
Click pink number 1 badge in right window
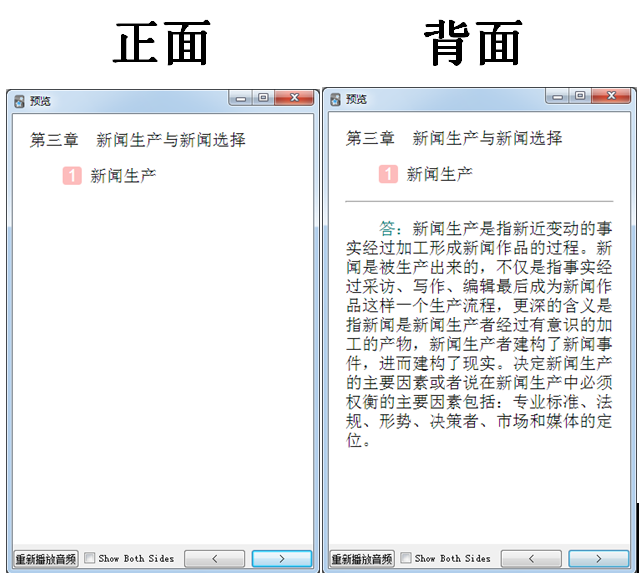(x=388, y=174)
